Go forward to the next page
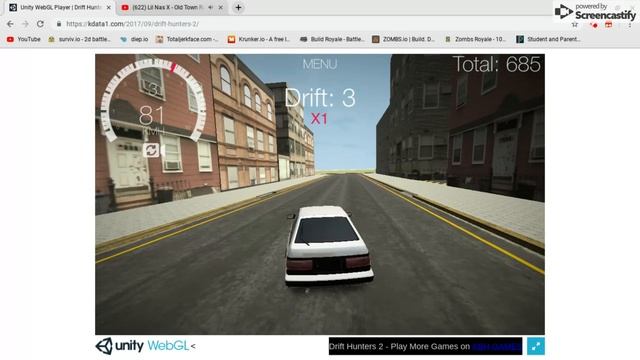Viewport: 640px width, 360px height. pos(25,24)
